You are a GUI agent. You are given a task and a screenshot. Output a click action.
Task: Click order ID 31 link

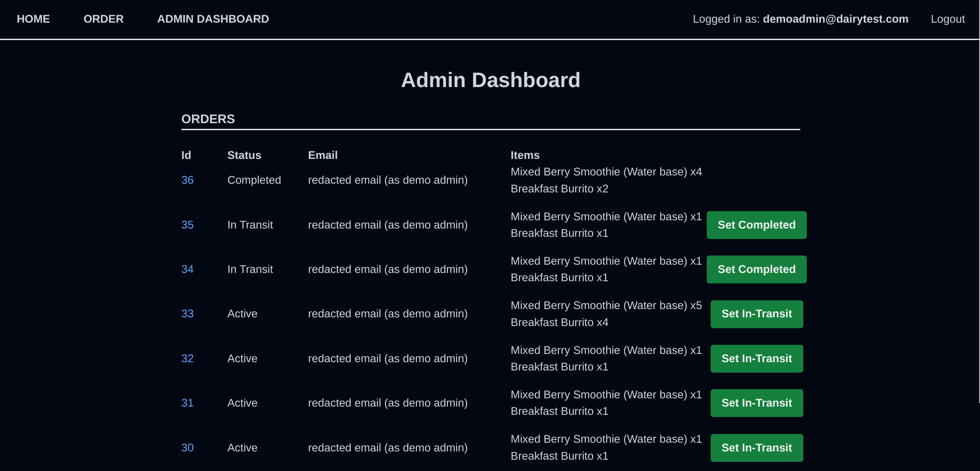pos(188,403)
